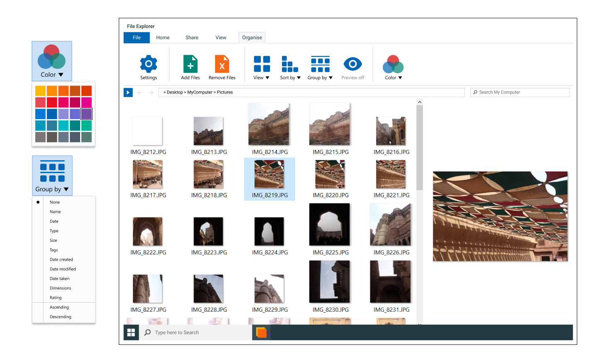
Task: Select thumbnail IMG_8216.JPG
Action: click(x=391, y=131)
